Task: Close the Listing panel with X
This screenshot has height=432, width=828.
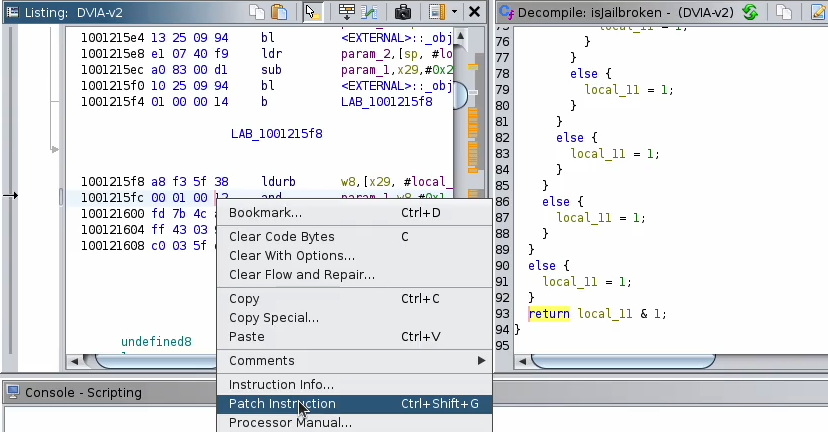Action: 475,12
